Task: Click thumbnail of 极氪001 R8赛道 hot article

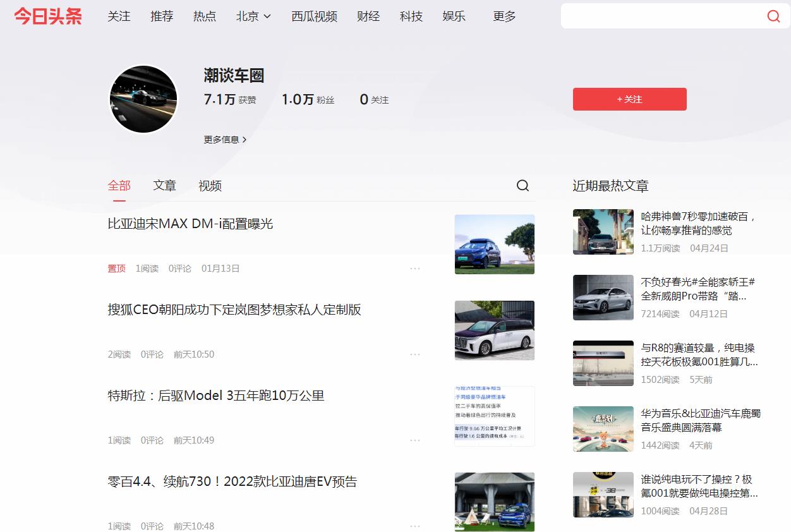Action: [x=603, y=363]
